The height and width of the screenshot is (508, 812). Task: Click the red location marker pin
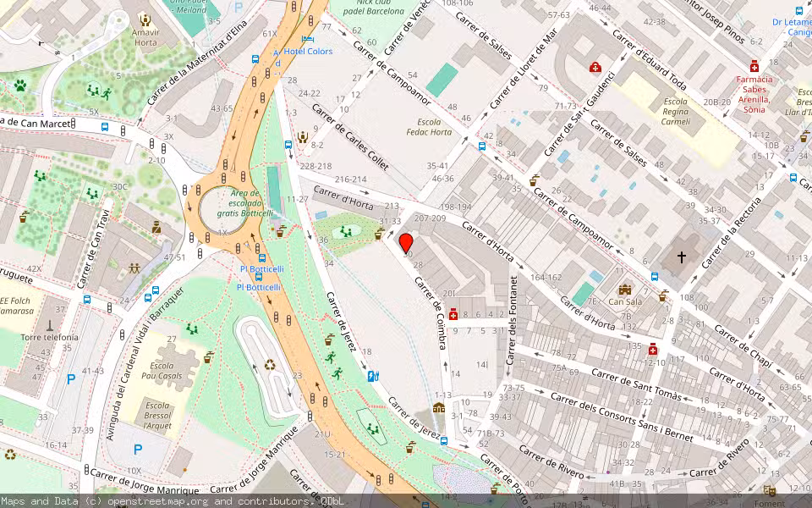[406, 243]
